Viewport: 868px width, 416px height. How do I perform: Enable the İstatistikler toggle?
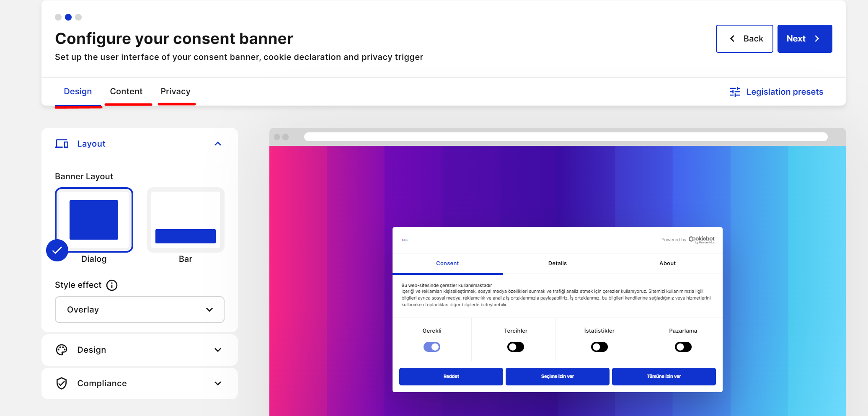599,347
